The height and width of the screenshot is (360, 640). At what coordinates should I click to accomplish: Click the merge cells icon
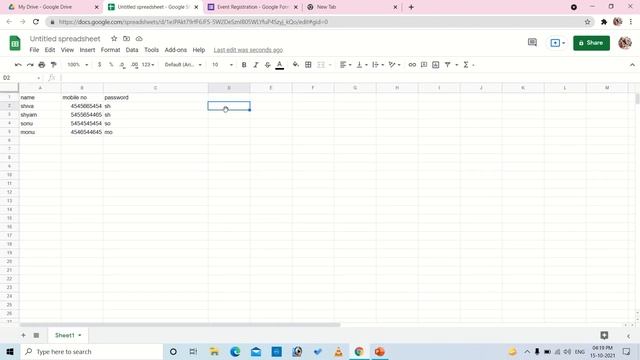click(321, 65)
